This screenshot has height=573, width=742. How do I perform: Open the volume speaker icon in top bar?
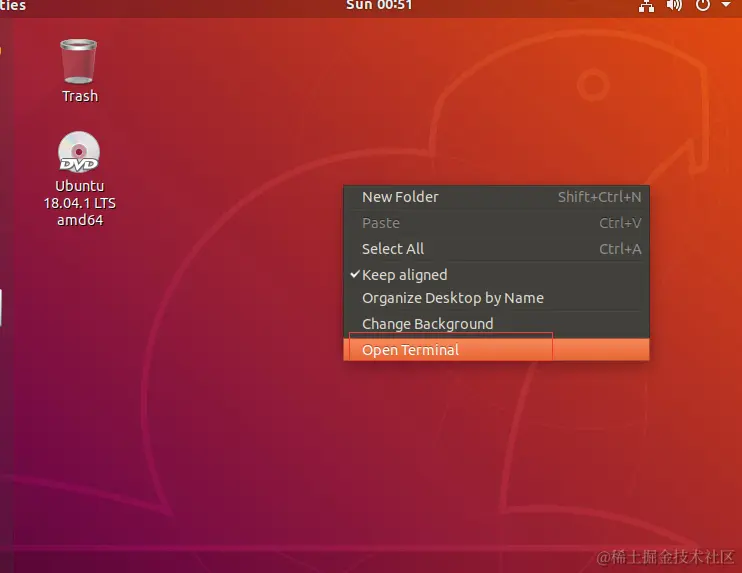click(674, 5)
